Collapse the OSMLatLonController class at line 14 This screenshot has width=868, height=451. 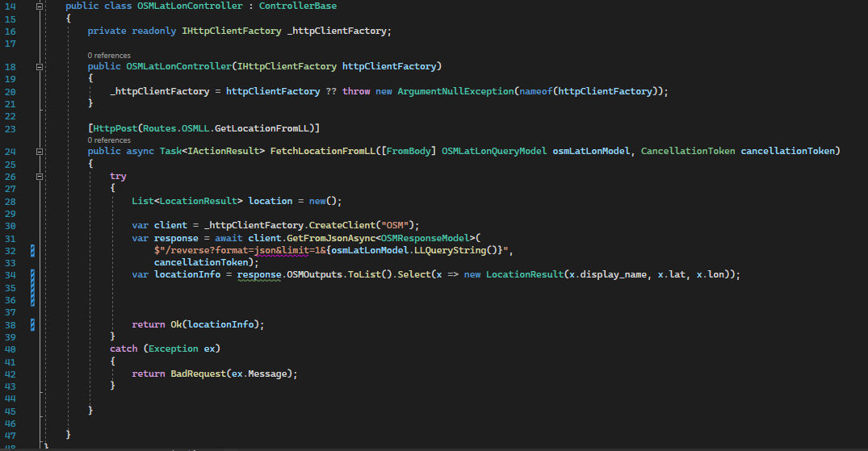40,6
